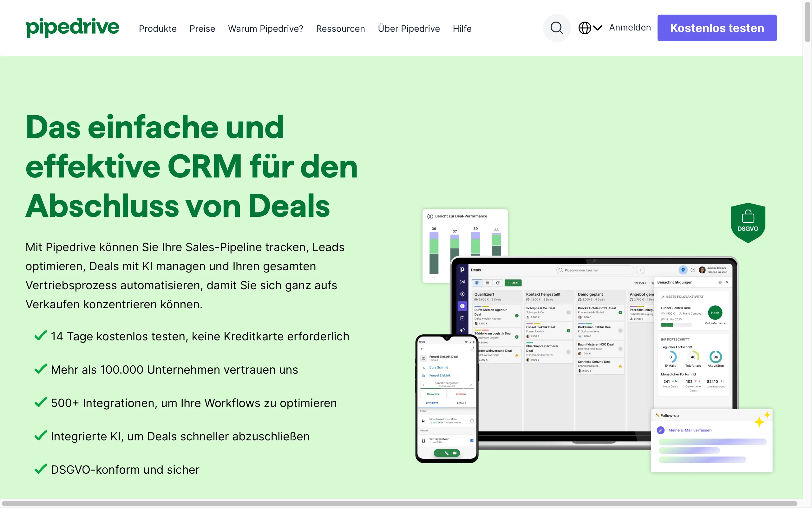The width and height of the screenshot is (812, 508).
Task: Click the green deal progress bar under 19. Mai 2025
Action: [x=676, y=325]
